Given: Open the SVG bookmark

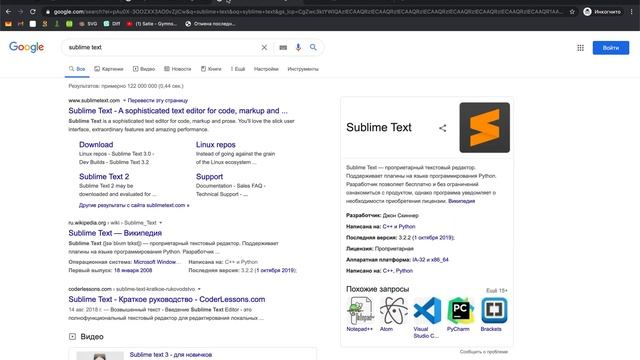Looking at the screenshot, I should (x=88, y=24).
